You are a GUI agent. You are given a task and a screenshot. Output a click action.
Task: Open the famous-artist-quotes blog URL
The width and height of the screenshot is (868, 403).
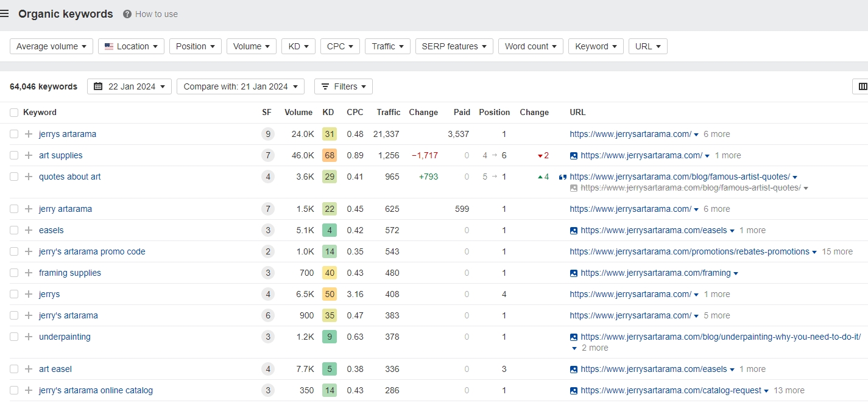(680, 177)
